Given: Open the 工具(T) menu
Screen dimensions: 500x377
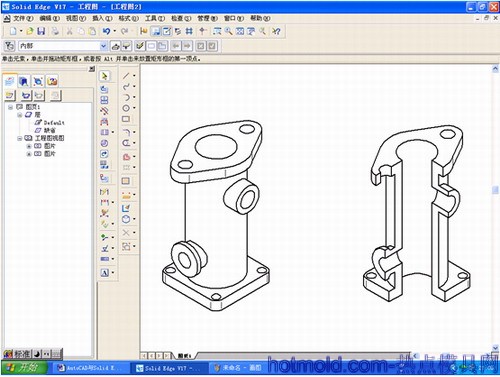Looking at the screenshot, I should (x=155, y=18).
